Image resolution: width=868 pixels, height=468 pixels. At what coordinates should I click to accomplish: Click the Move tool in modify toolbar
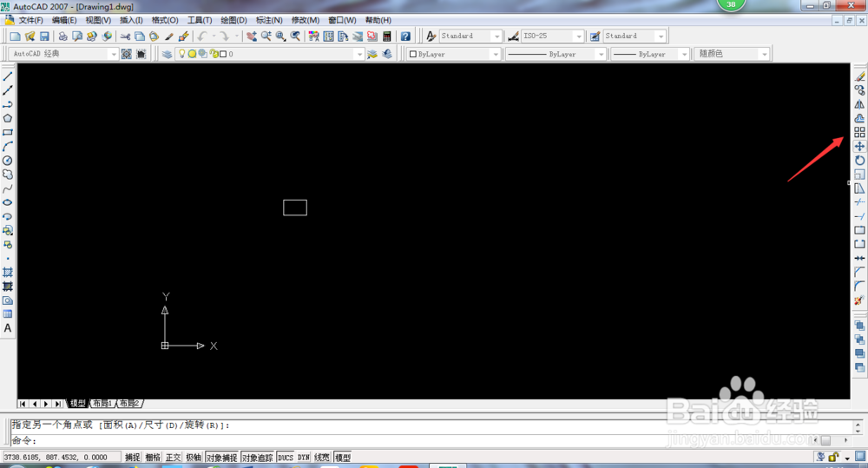point(859,146)
